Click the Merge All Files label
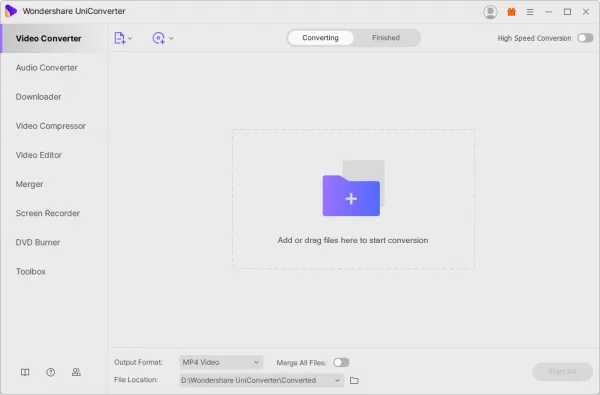The width and height of the screenshot is (600, 395). pyautogui.click(x=301, y=362)
